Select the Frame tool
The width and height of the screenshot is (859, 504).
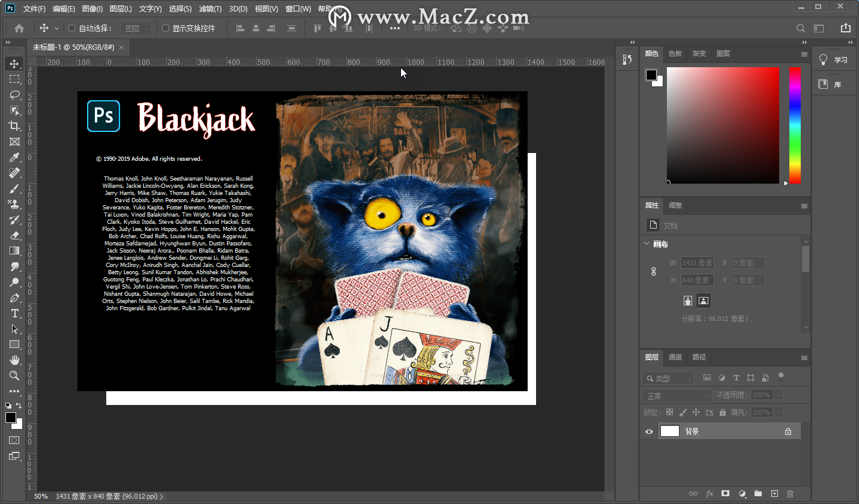tap(14, 142)
